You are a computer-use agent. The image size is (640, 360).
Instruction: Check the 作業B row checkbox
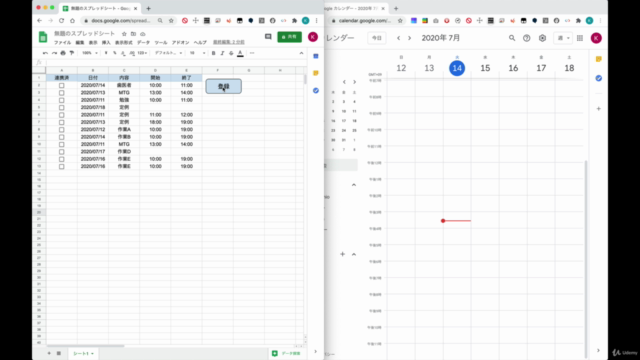(x=62, y=137)
